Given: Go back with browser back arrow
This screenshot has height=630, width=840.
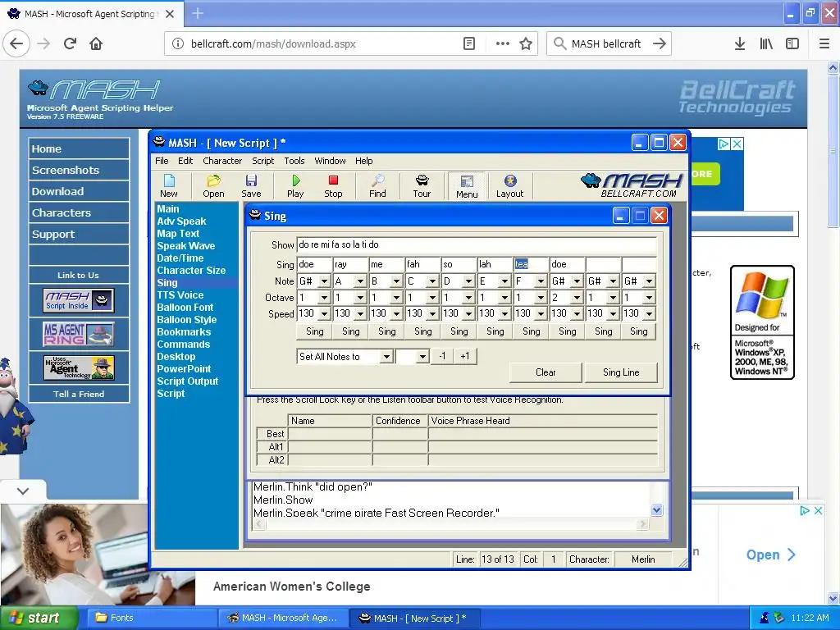Looking at the screenshot, I should click(16, 43).
